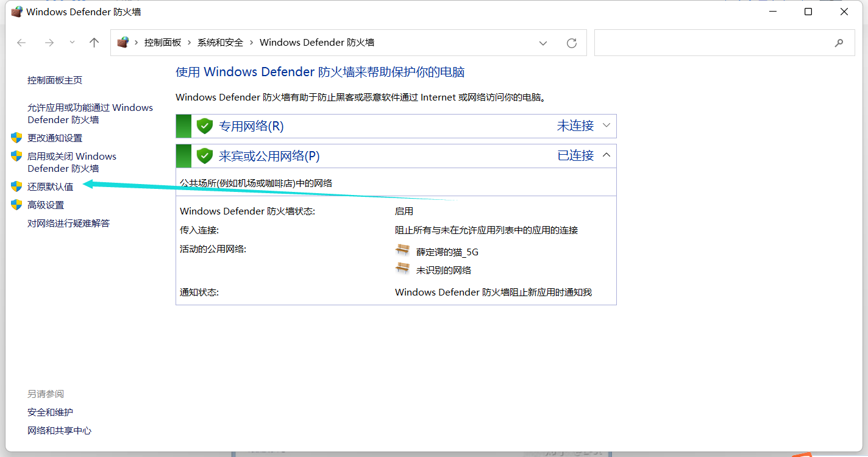
Task: Open 高级设置 link
Action: pos(46,205)
